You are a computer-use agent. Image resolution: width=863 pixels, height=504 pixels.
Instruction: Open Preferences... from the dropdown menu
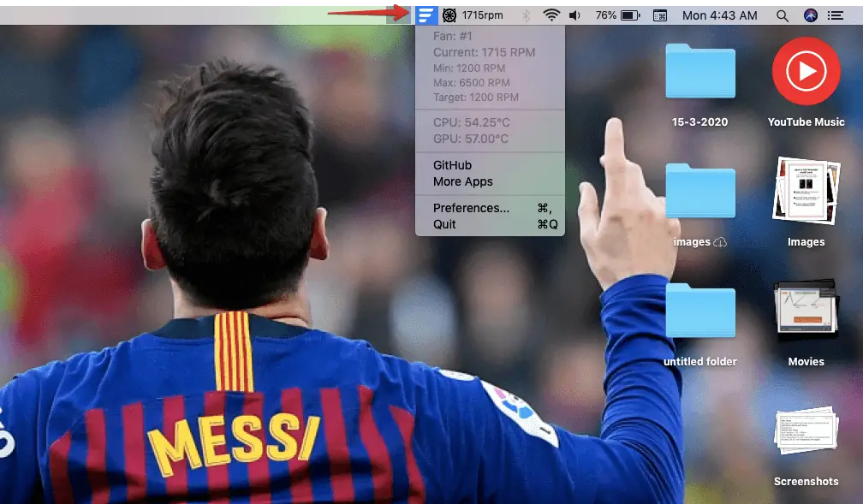coord(490,208)
